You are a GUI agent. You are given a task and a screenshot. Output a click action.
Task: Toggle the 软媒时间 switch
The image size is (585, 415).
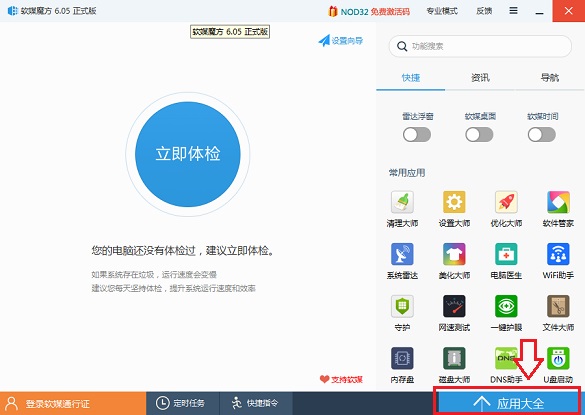point(542,135)
